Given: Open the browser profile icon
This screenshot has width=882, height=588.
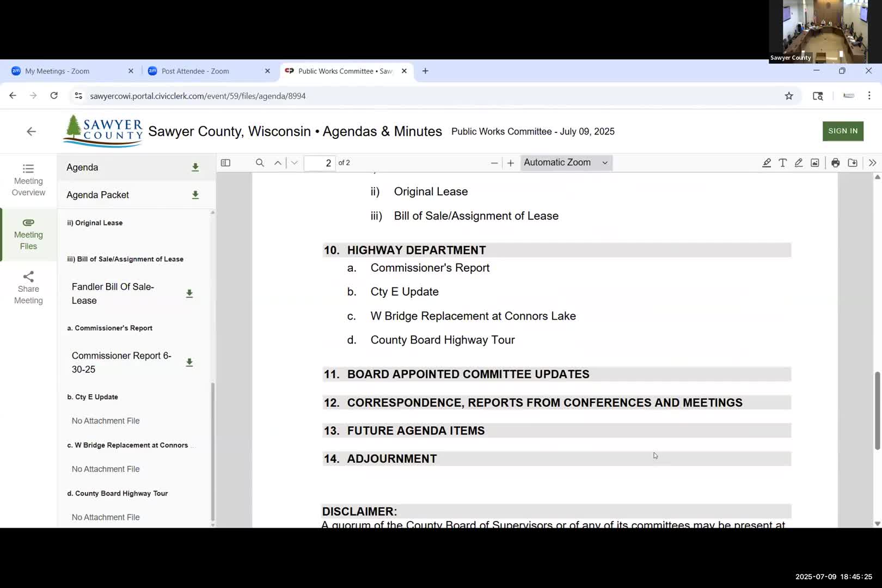Looking at the screenshot, I should coord(848,96).
